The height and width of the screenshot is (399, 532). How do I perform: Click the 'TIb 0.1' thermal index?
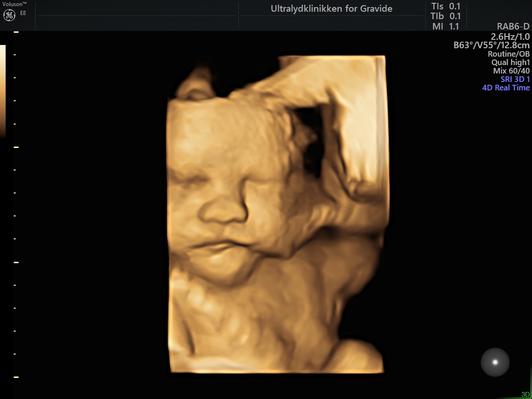point(445,16)
